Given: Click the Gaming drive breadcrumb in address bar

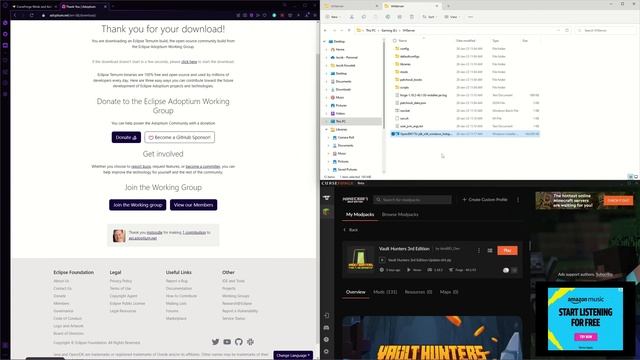Looking at the screenshot, I should tap(389, 30).
